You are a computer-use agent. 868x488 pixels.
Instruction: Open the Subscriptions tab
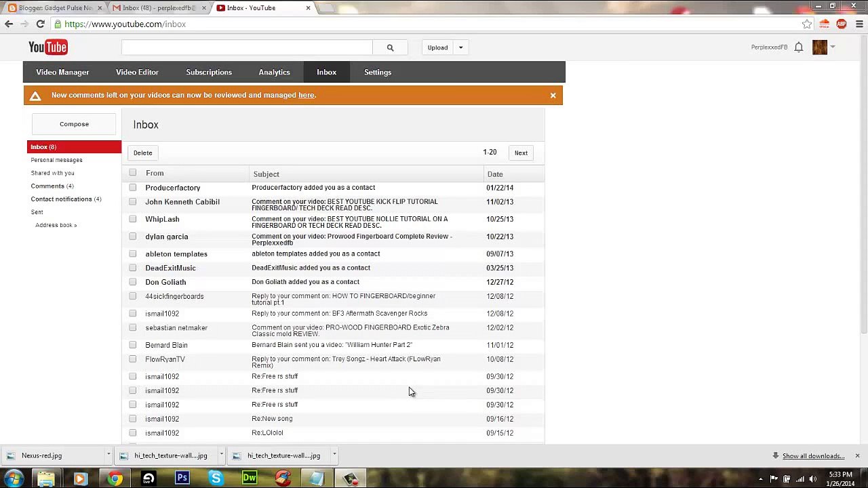tap(209, 72)
